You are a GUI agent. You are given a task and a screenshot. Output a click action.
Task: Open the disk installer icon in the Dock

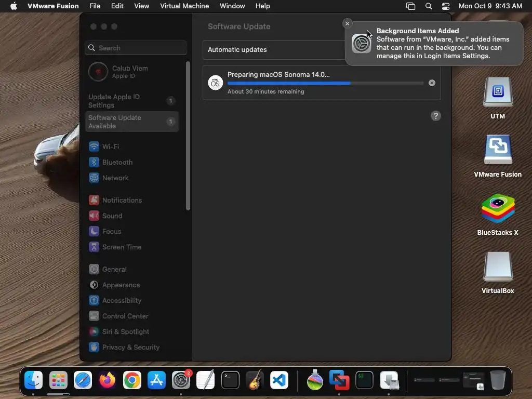coord(389,380)
